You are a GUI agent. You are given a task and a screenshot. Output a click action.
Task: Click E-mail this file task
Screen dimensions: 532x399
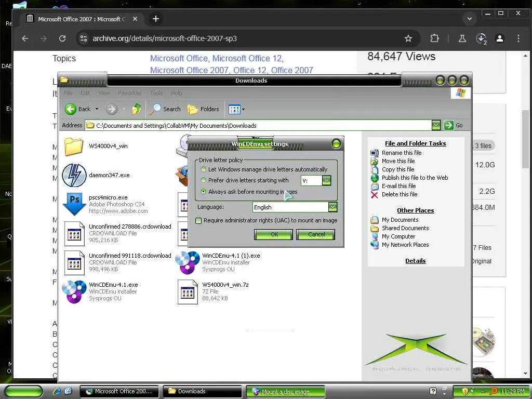(398, 186)
